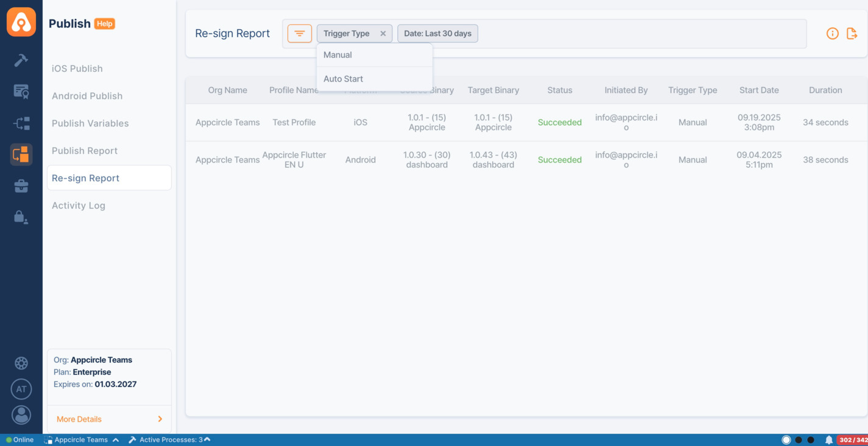Click the orange info circle icon

click(832, 33)
